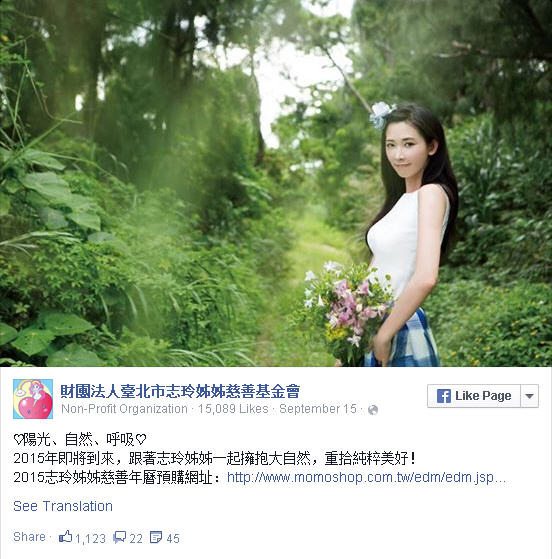Open the 22 comments count

(x=136, y=538)
